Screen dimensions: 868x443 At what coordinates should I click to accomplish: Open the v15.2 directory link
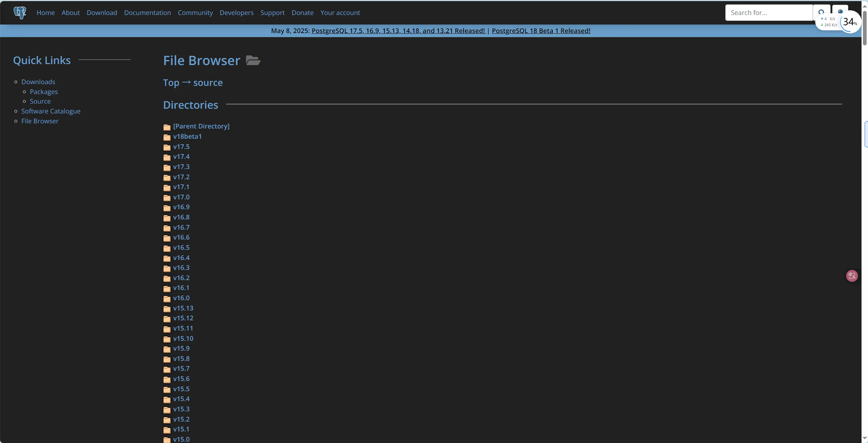coord(181,419)
